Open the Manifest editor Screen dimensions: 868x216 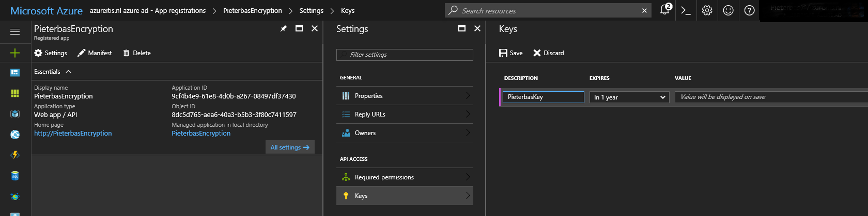pyautogui.click(x=95, y=53)
